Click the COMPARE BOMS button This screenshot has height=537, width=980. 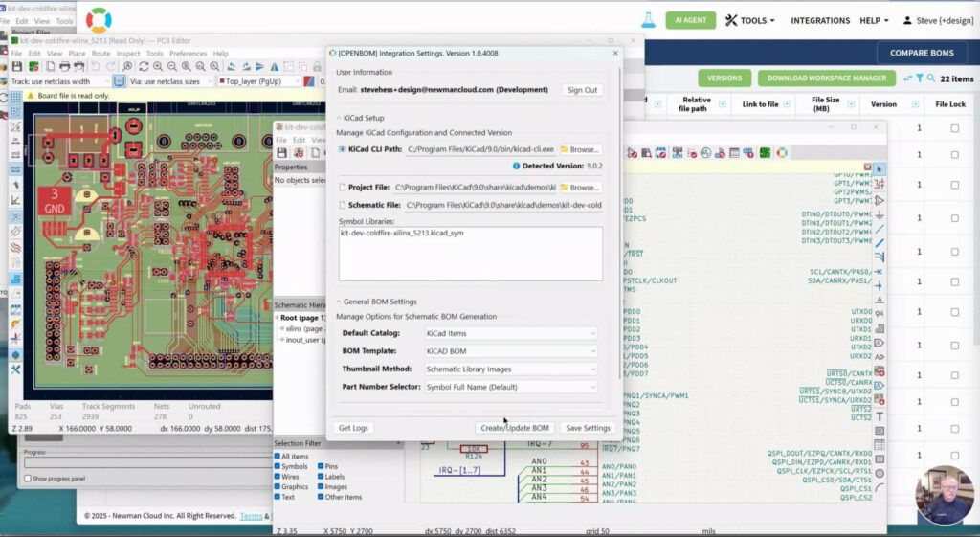[922, 54]
